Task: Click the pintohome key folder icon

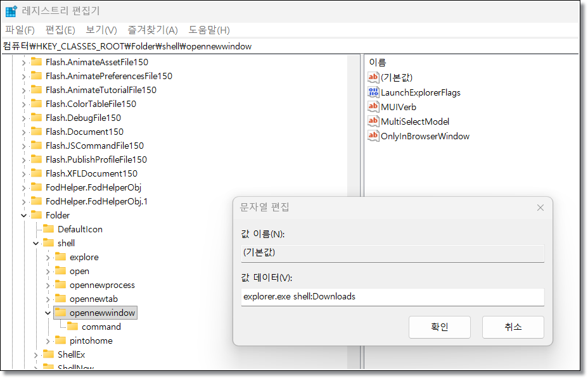Action: pos(60,341)
